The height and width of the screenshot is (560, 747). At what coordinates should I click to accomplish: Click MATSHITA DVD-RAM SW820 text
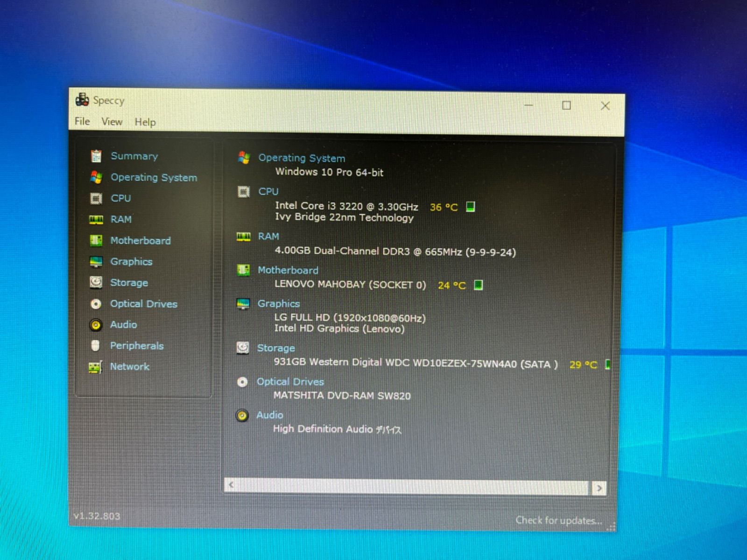342,395
